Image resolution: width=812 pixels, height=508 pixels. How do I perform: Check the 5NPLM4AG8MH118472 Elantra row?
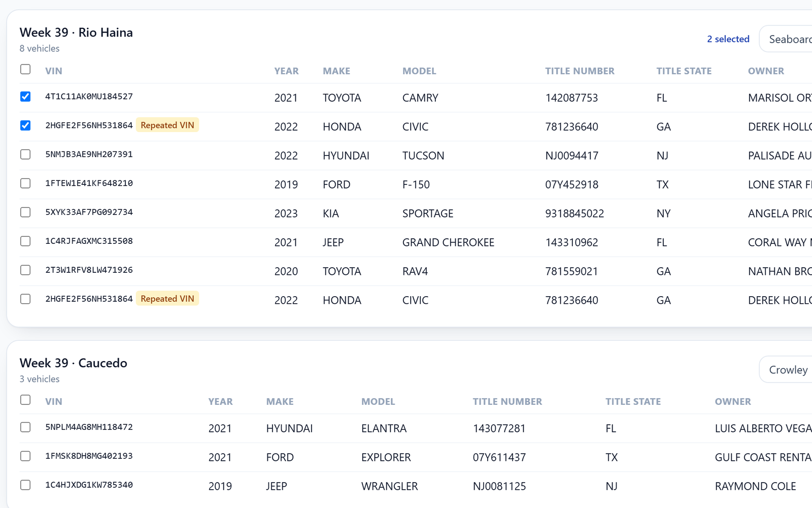(x=25, y=427)
